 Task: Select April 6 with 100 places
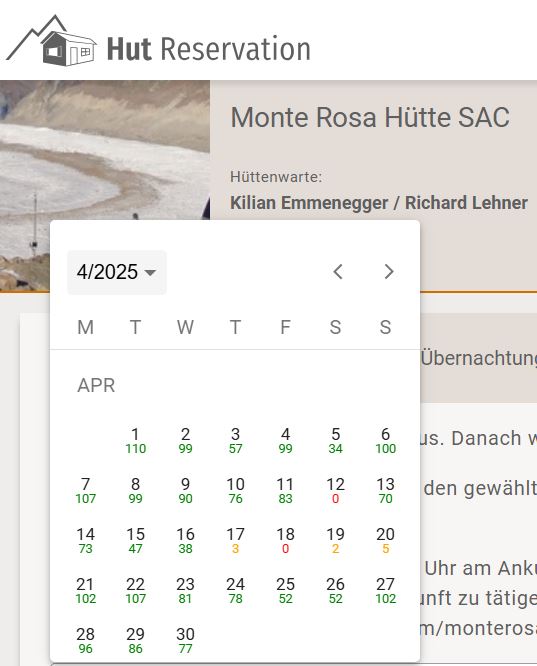pos(385,441)
